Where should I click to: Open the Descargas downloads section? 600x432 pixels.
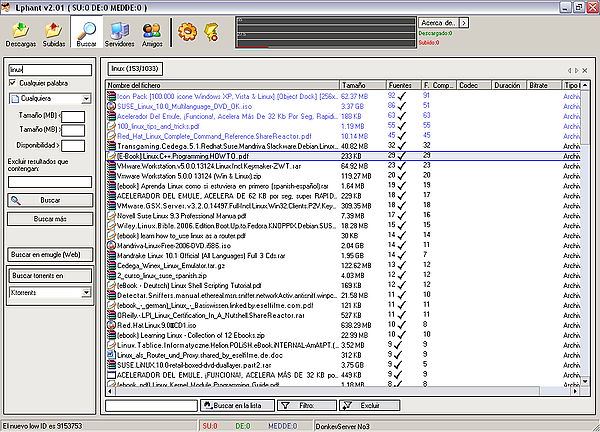pyautogui.click(x=21, y=34)
